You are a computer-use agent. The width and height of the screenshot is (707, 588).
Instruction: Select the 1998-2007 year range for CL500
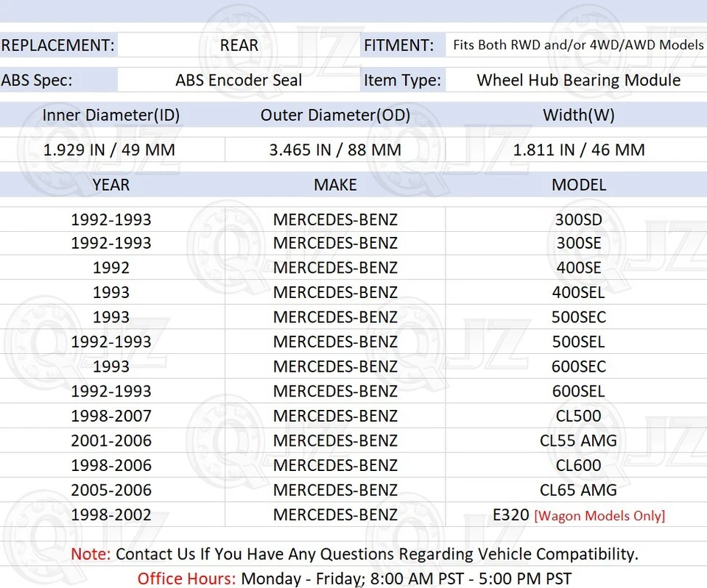[x=110, y=416]
